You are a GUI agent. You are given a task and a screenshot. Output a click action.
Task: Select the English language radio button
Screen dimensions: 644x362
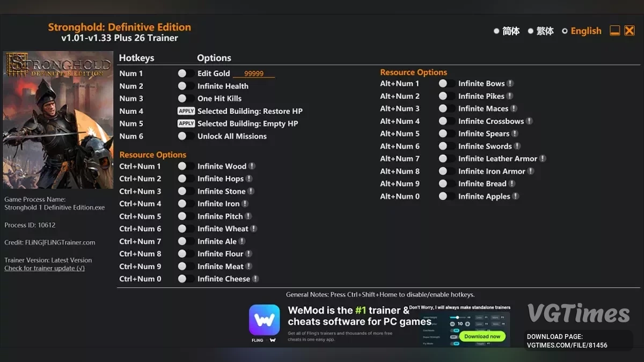565,31
